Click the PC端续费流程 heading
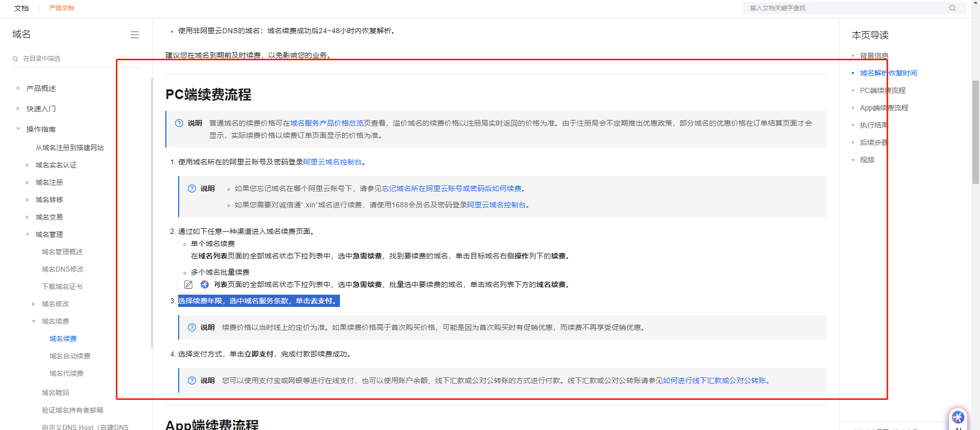Screen dimensions: 980x430 point(208,94)
